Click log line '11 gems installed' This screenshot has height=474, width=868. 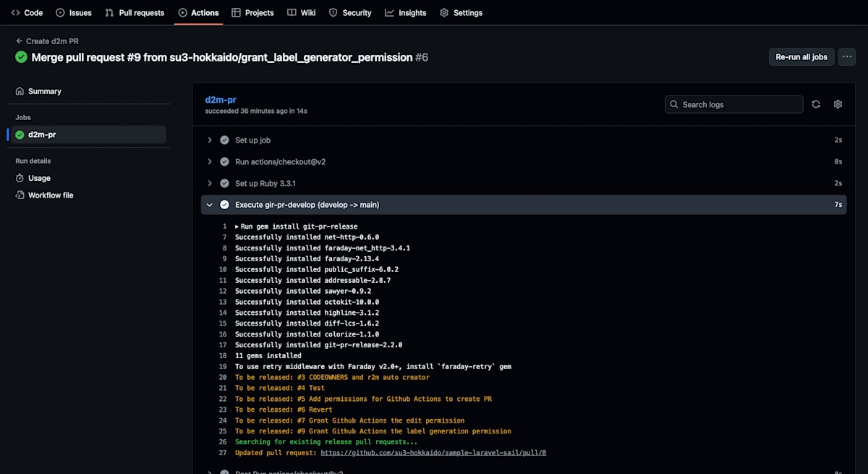(x=268, y=356)
